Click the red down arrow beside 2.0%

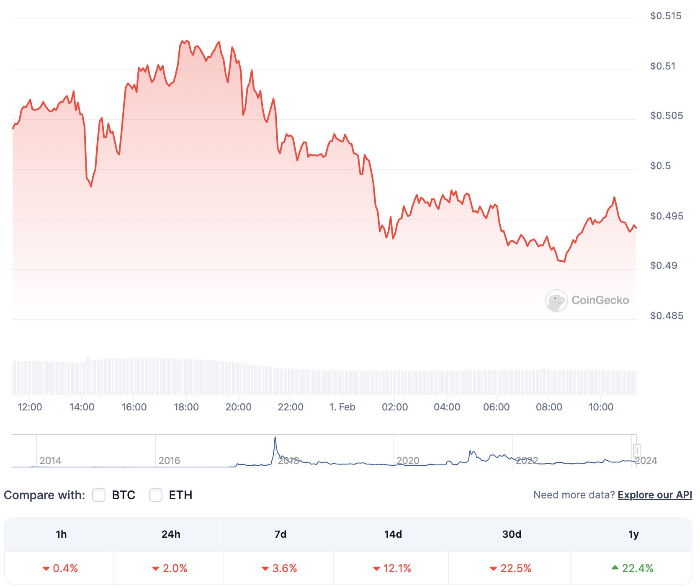tap(156, 568)
